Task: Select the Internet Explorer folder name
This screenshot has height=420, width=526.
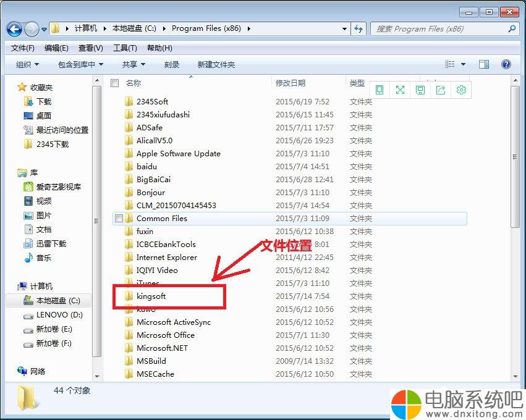Action: (167, 258)
